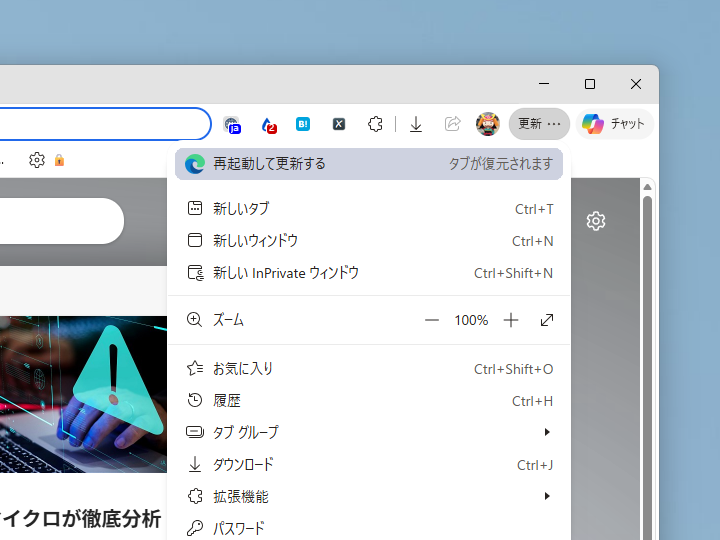Open page settings gear on new tab page
This screenshot has height=540, width=720.
pos(596,221)
